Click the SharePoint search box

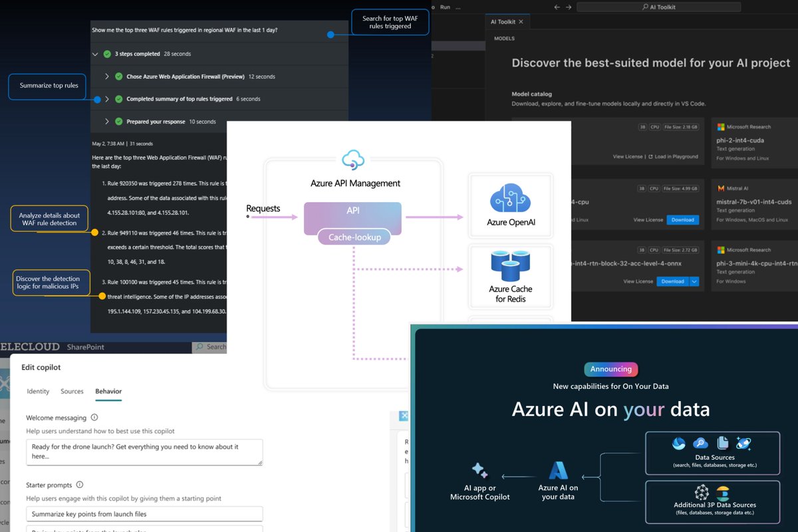(x=209, y=347)
